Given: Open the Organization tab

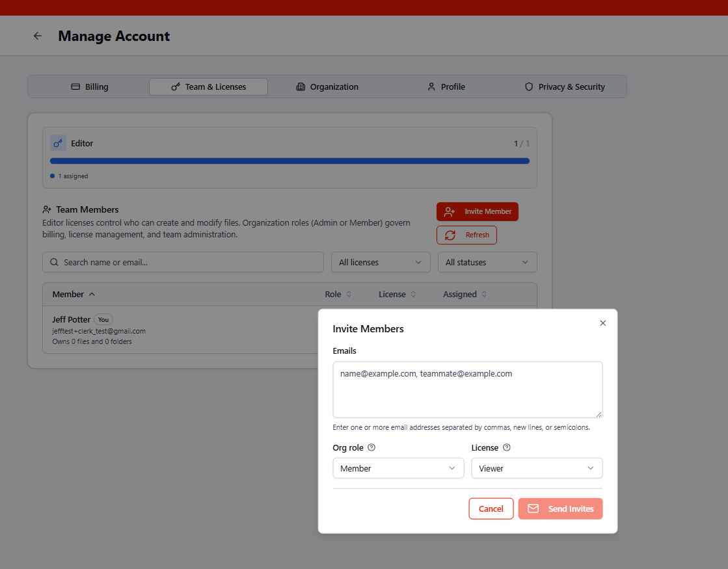Looking at the screenshot, I should 327,86.
